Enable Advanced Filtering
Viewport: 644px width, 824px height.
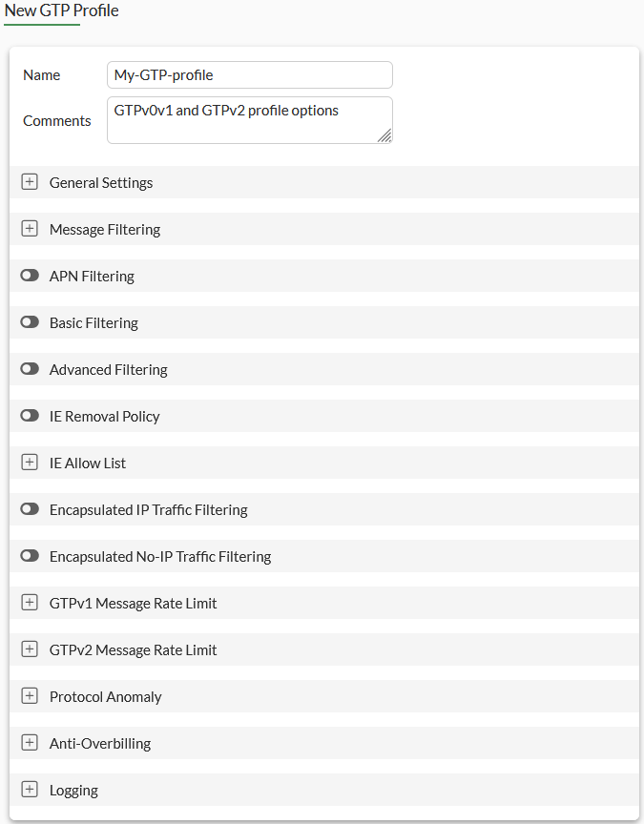coord(30,368)
